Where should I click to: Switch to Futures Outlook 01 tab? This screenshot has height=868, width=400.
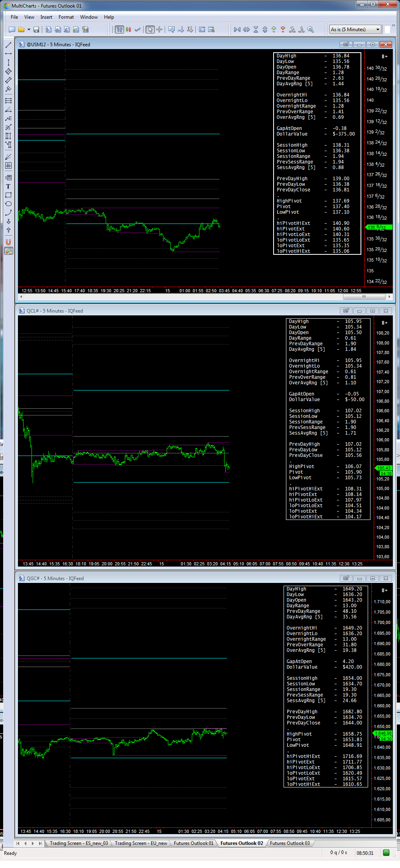click(193, 843)
